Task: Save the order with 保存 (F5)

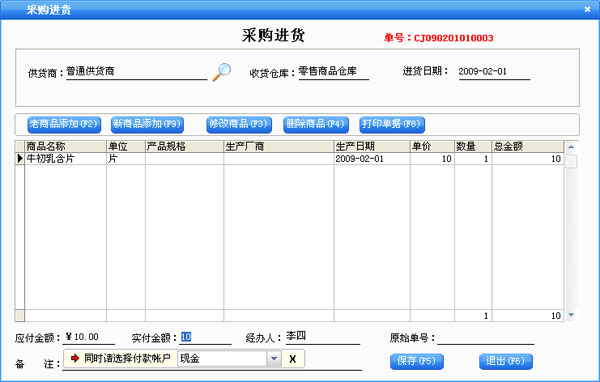Action: [x=417, y=362]
